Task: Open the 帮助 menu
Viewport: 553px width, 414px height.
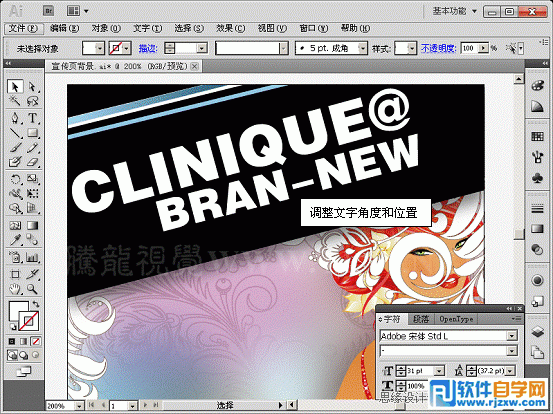Action: point(356,28)
